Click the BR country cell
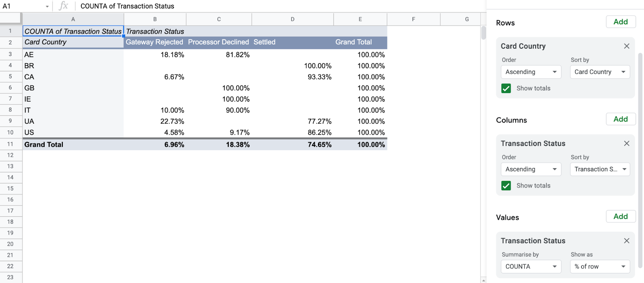 coord(73,66)
